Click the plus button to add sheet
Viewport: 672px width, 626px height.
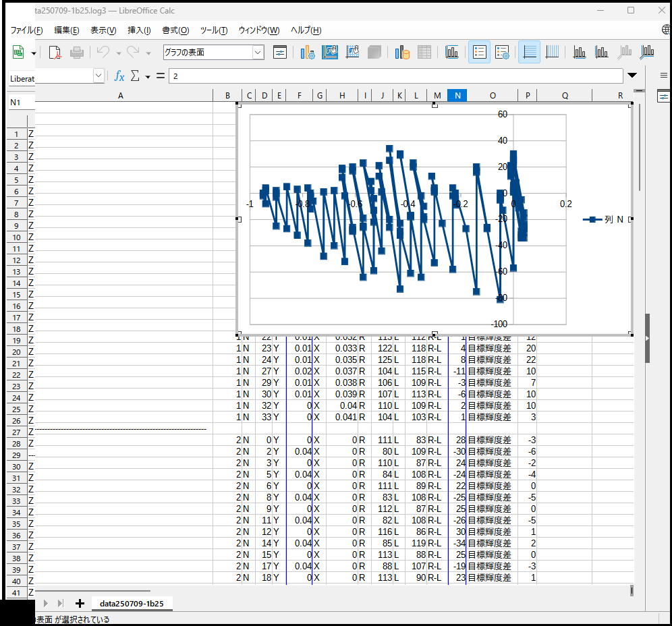tap(80, 603)
